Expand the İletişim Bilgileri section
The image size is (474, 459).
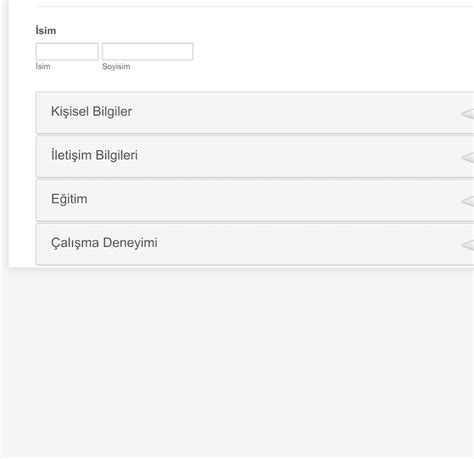tap(255, 157)
